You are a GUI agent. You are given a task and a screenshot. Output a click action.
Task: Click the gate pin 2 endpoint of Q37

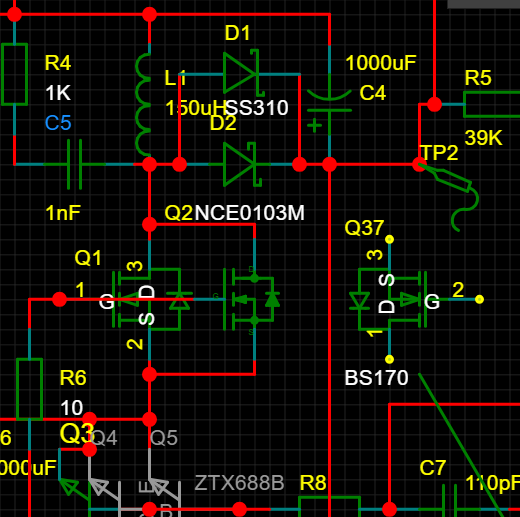(479, 299)
